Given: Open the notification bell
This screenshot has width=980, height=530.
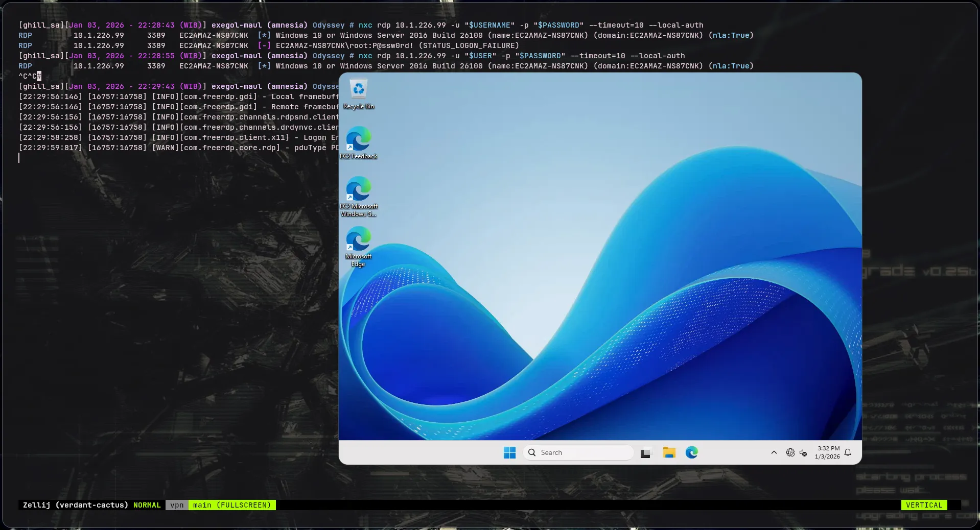Looking at the screenshot, I should 848,453.
